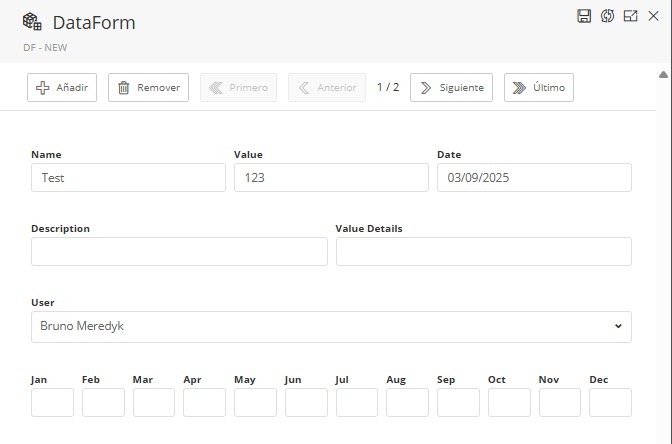
Task: Click the Oct input box
Action: click(509, 402)
